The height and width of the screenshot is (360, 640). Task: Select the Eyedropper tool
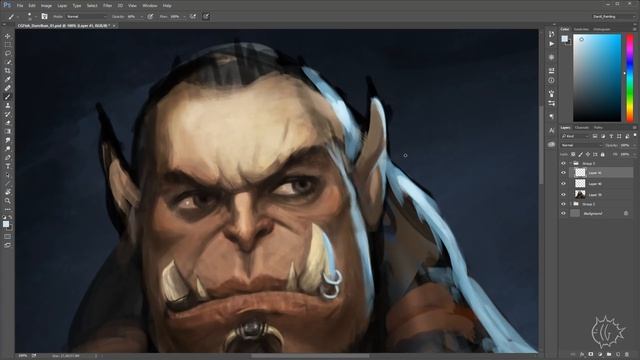point(8,79)
